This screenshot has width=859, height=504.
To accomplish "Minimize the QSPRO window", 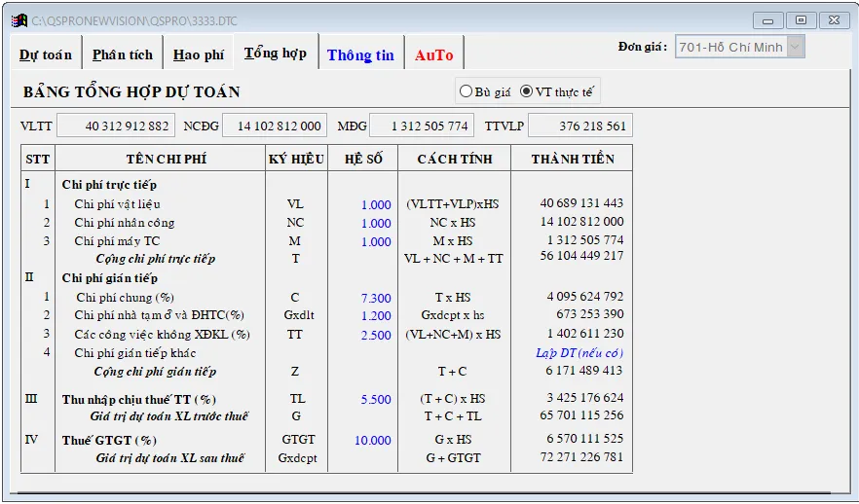I will point(769,19).
